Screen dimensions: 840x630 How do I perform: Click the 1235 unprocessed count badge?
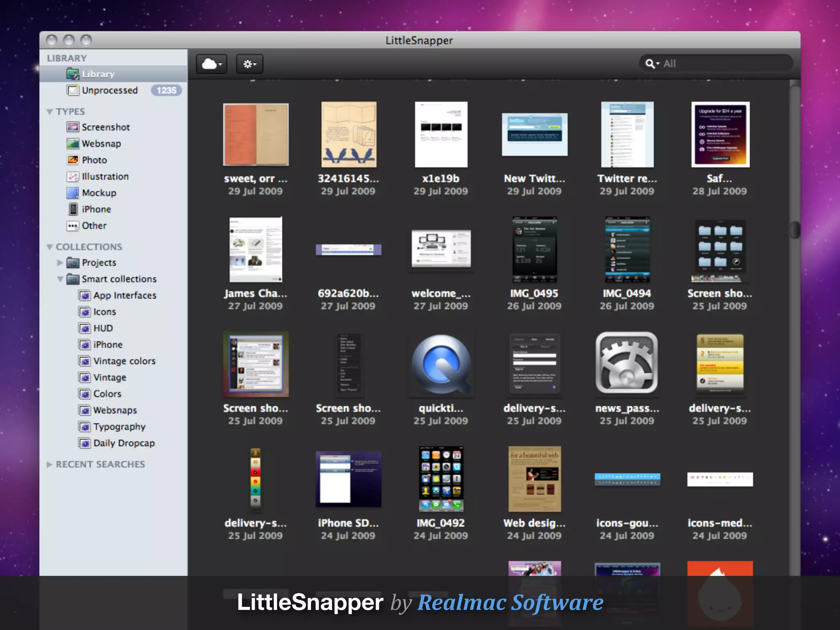[x=166, y=90]
